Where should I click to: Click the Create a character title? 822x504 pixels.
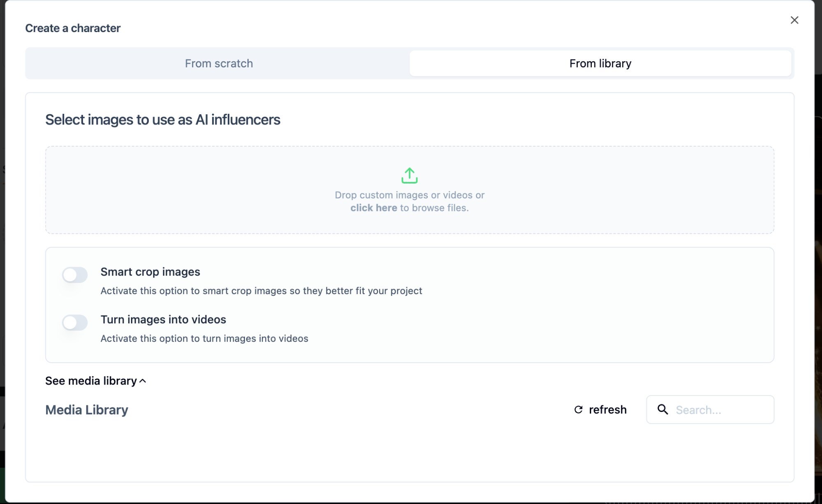73,28
